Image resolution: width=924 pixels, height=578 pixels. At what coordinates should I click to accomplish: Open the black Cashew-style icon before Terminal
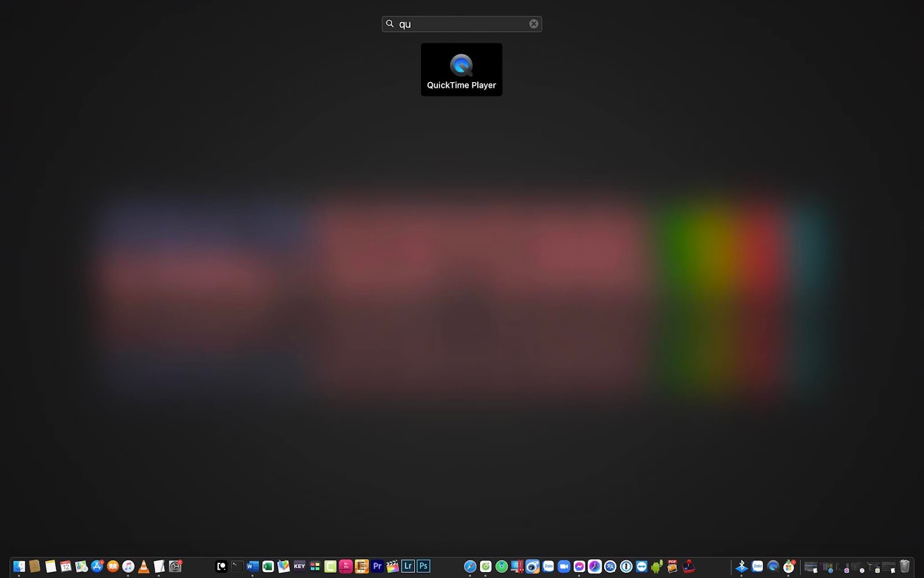pos(221,566)
